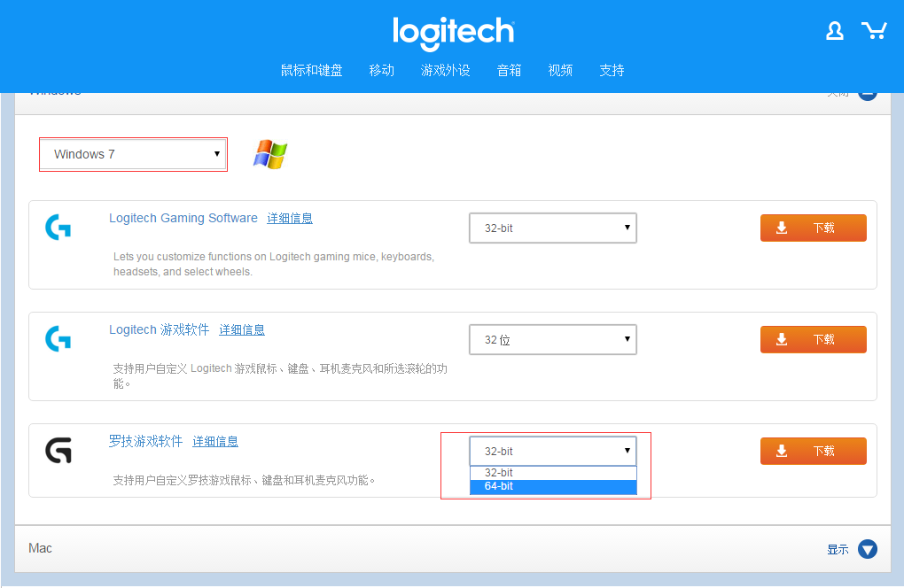Click the description 支持用户自定义 Logitech 游戏鼠标
This screenshot has width=904, height=588.
tap(280, 375)
